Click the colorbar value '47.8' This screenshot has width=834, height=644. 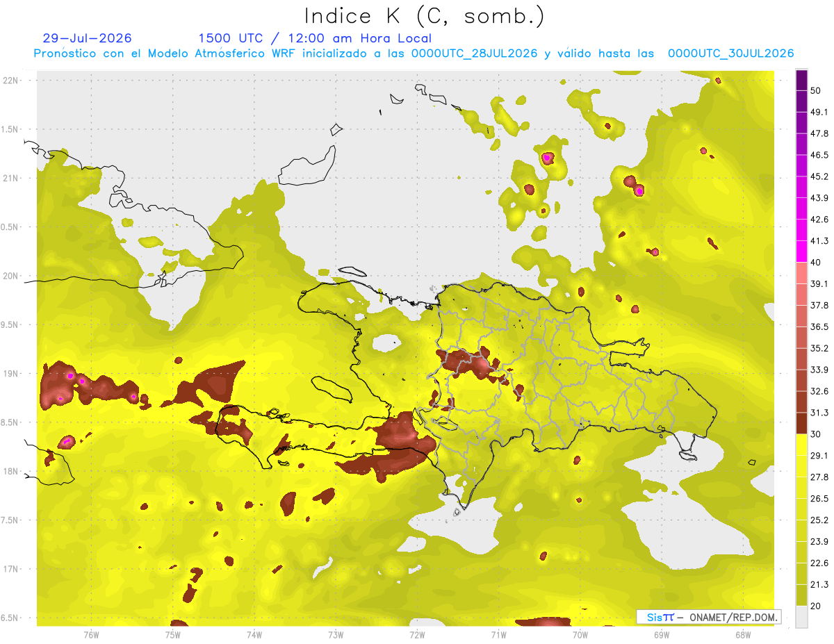819,133
